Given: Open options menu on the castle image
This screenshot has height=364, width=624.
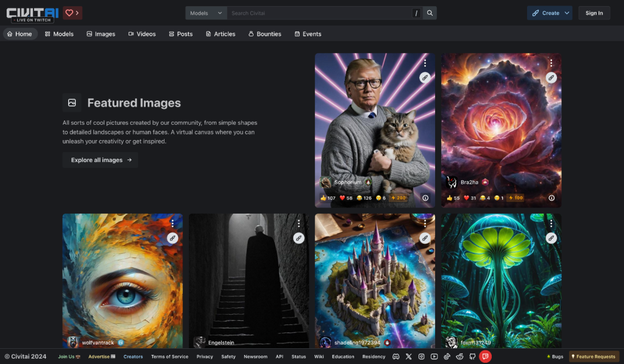Looking at the screenshot, I should click(425, 223).
